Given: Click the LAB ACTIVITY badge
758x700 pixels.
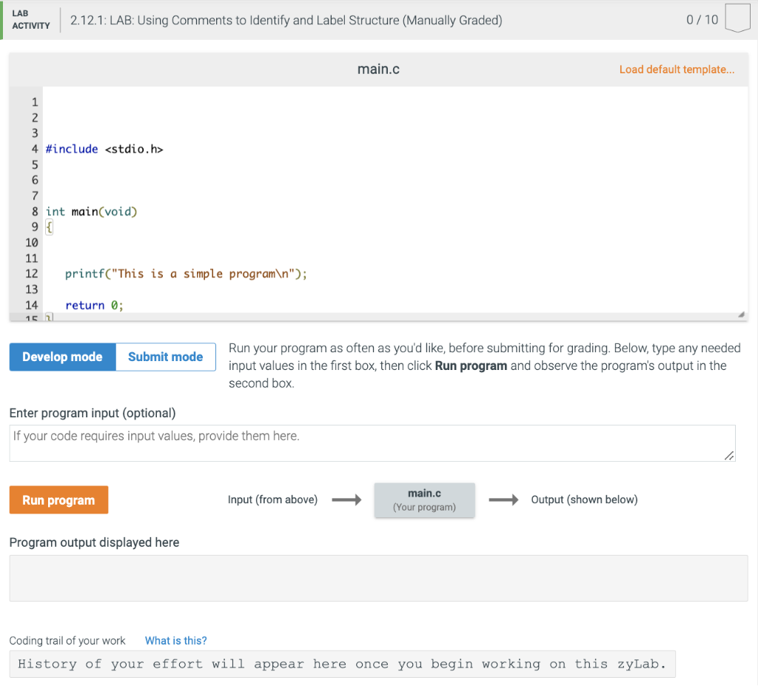Looking at the screenshot, I should 31,20.
